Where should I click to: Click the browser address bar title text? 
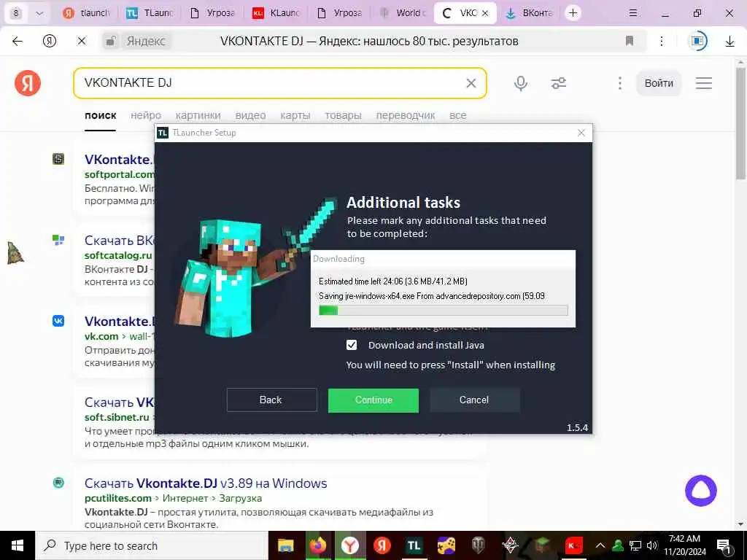(369, 42)
